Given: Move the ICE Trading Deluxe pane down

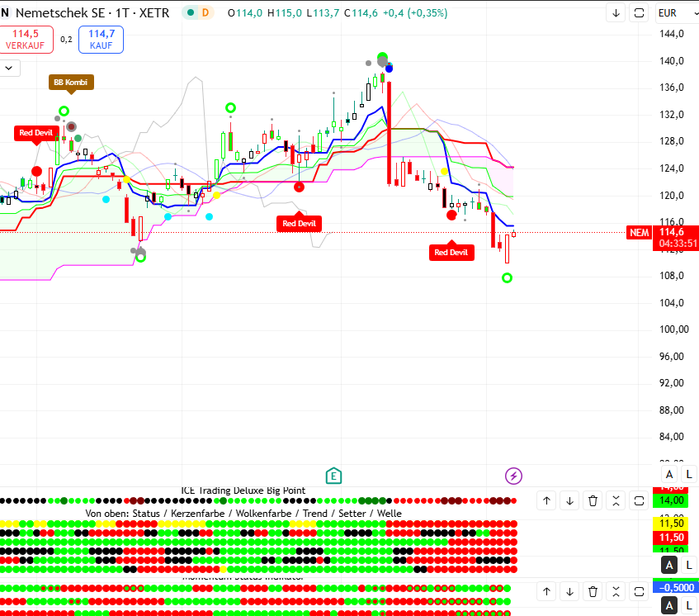Looking at the screenshot, I should coord(569,500).
